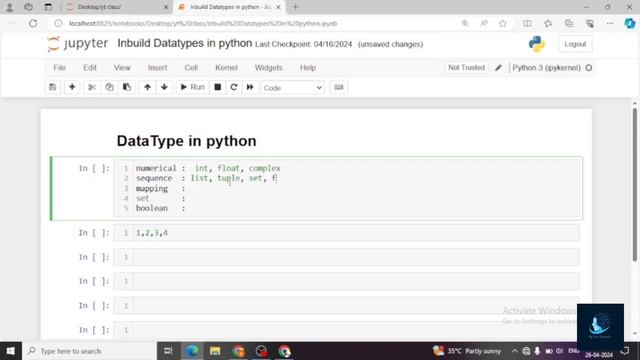The height and width of the screenshot is (360, 640).
Task: Open browser zoom magnifier icon
Action: coord(465,23)
